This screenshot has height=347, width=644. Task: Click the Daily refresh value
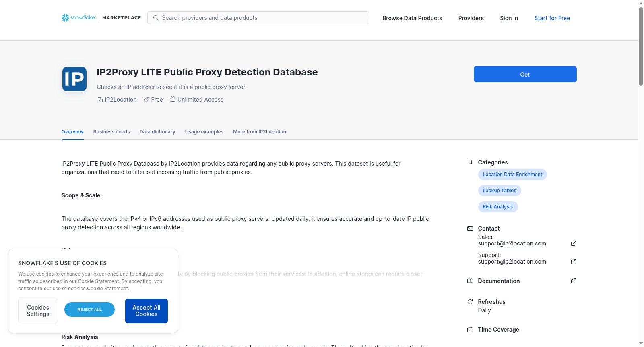click(x=484, y=310)
